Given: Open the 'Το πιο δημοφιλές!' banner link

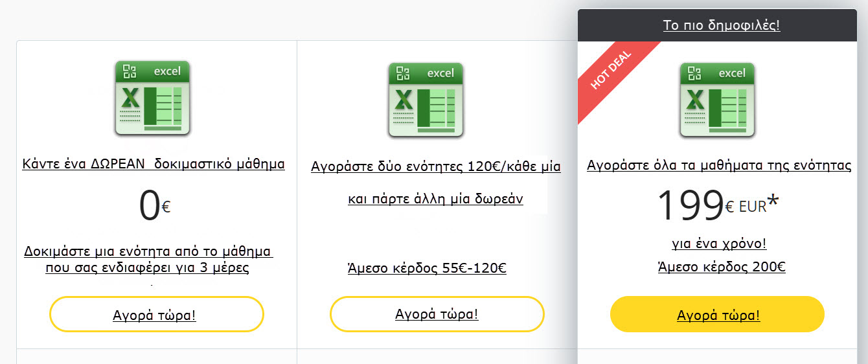Looking at the screenshot, I should coord(721,25).
